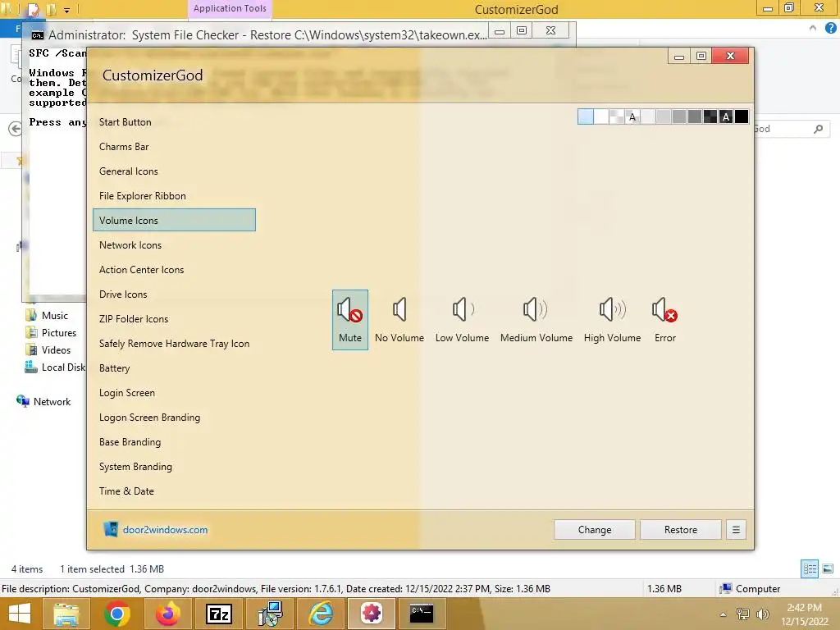Screen dimensions: 840x630
Task: Select the Medium Volume speaker icon
Action: [x=536, y=320]
